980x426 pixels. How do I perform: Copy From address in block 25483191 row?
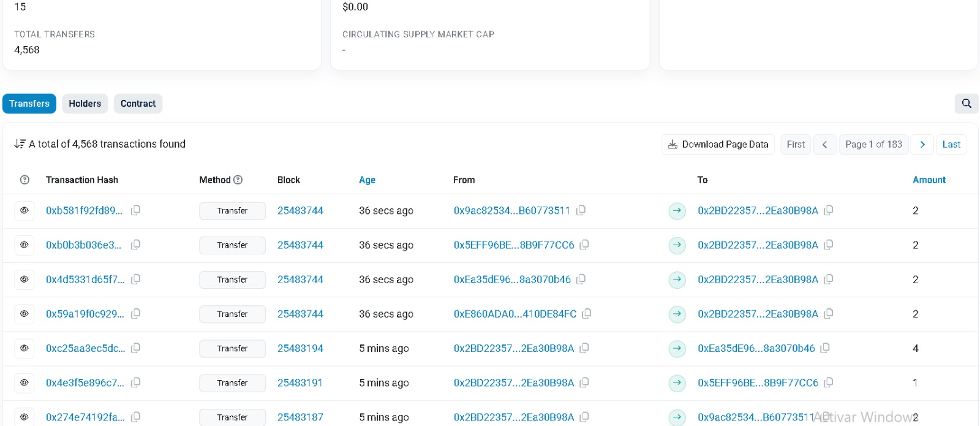pos(584,382)
